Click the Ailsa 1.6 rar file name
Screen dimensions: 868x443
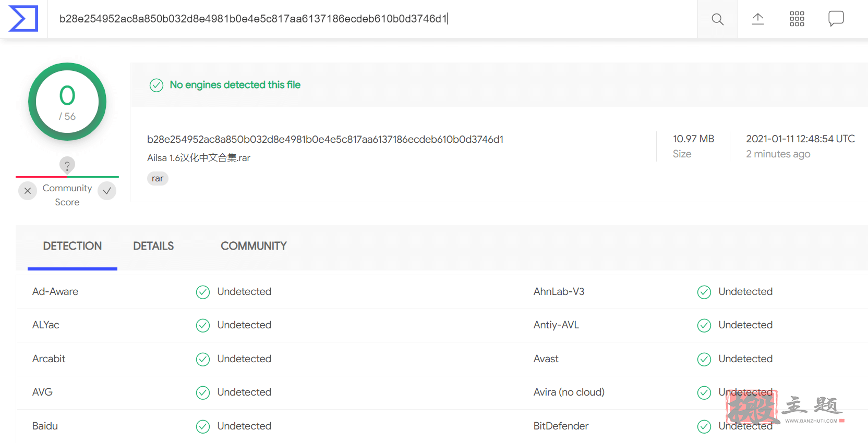[x=199, y=158]
